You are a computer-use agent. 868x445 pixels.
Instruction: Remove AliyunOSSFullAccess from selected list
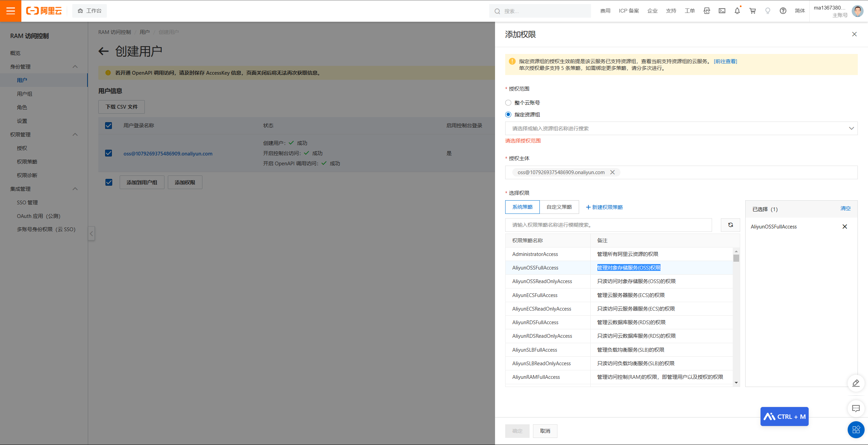pos(845,227)
